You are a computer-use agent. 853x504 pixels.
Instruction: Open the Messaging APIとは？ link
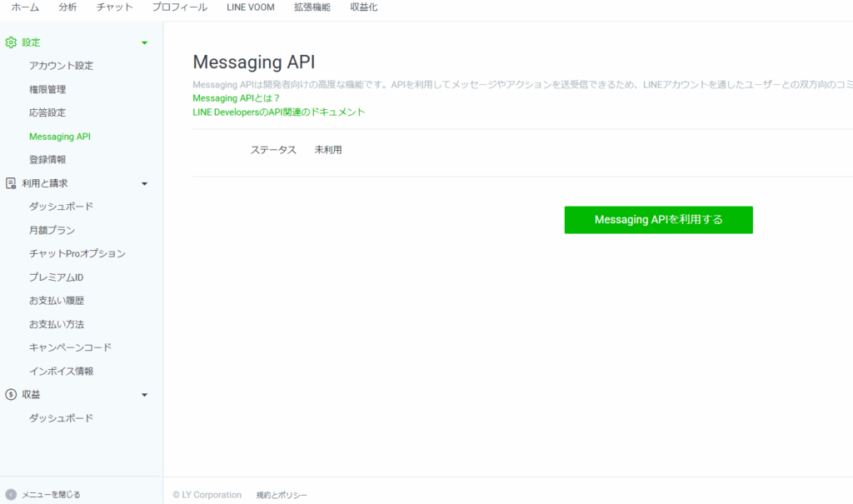coord(236,98)
